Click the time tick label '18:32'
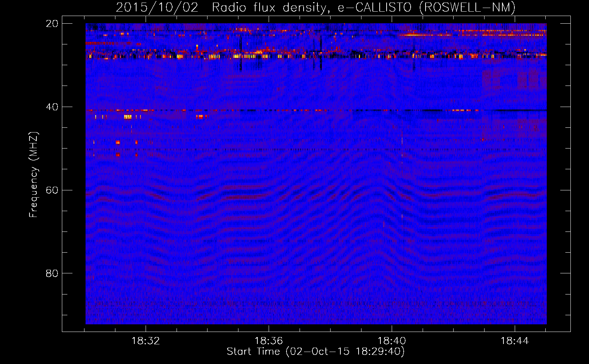Image resolution: width=589 pixels, height=364 pixels. click(146, 341)
